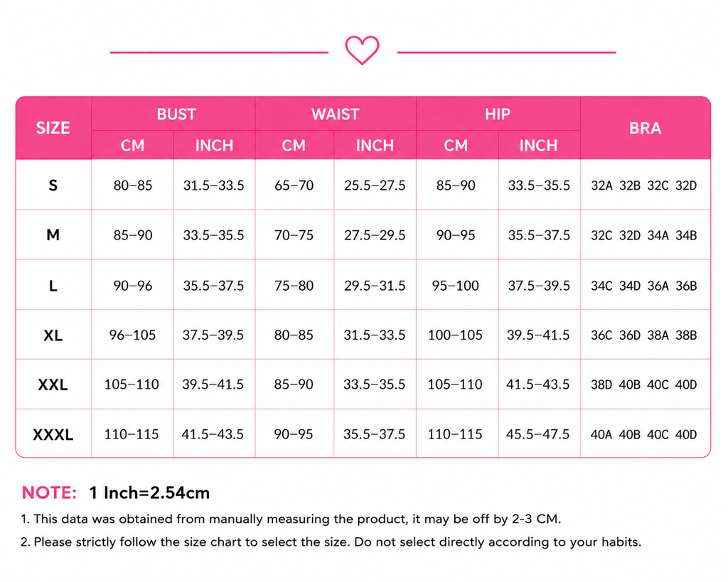728x582 pixels.
Task: Click the HIP header cell
Action: click(498, 114)
